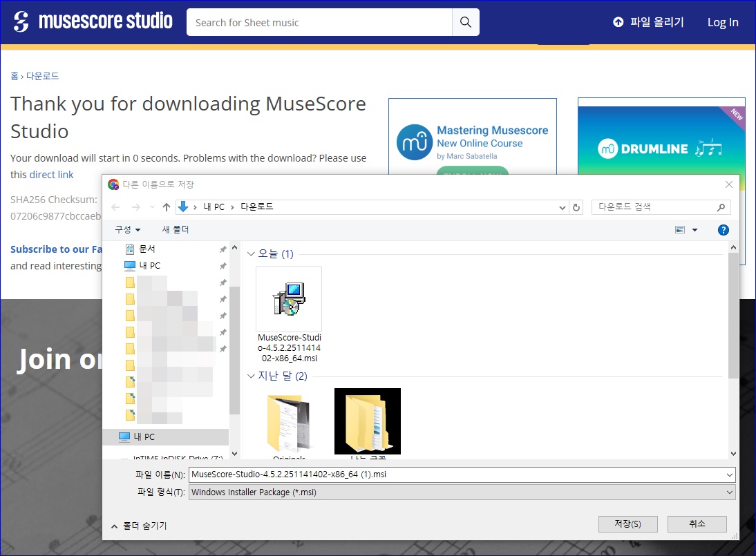The height and width of the screenshot is (556, 756).
Task: Click the file list vertical scrollbar
Action: pos(733,315)
